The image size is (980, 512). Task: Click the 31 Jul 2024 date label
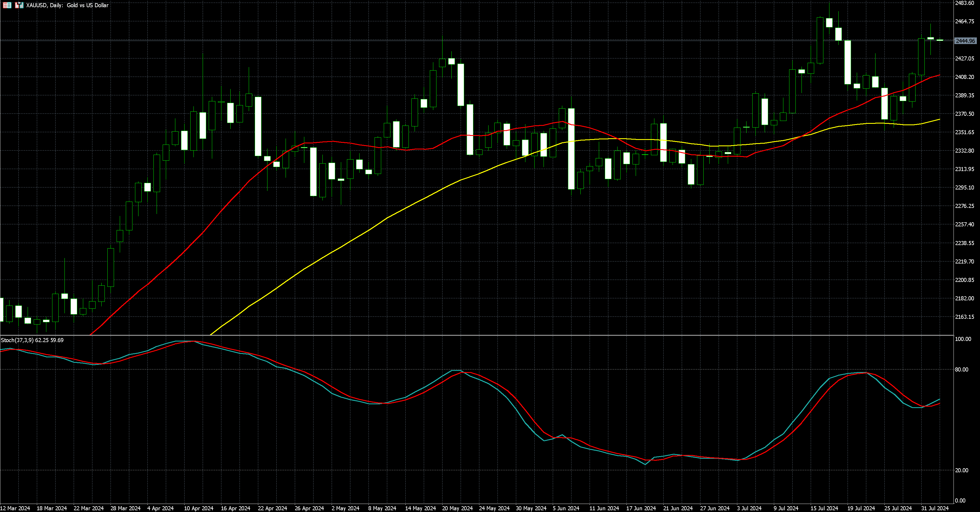click(x=935, y=508)
